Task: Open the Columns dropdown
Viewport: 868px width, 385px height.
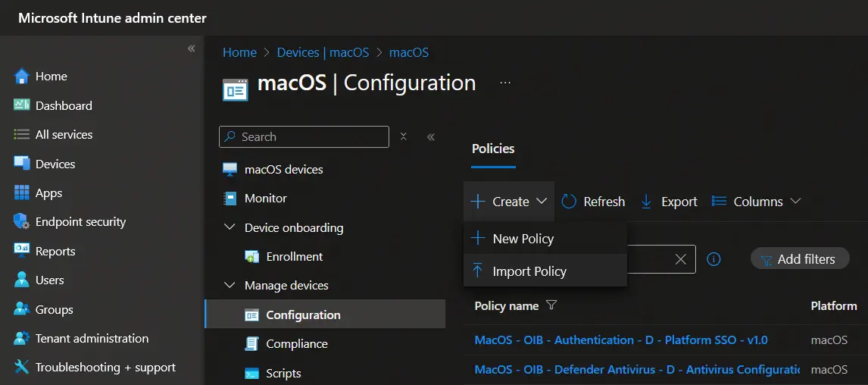Action: click(756, 202)
